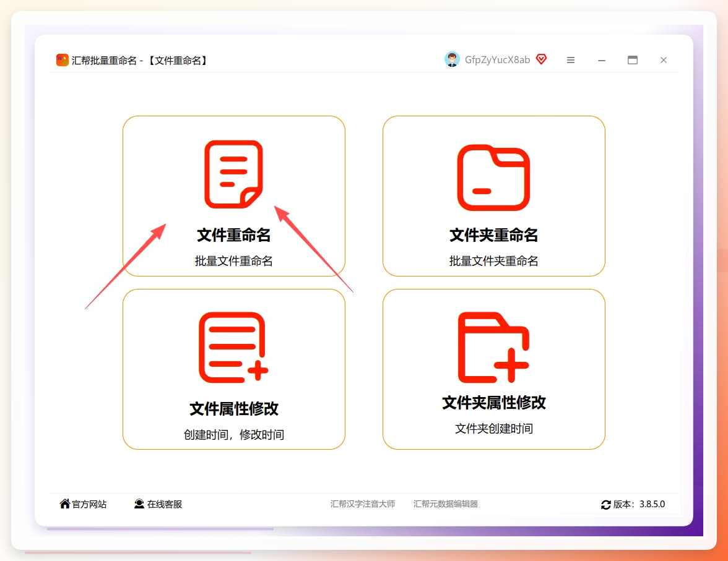Click the window title 汇帮批量重命名 -【文件重命名】

click(140, 61)
